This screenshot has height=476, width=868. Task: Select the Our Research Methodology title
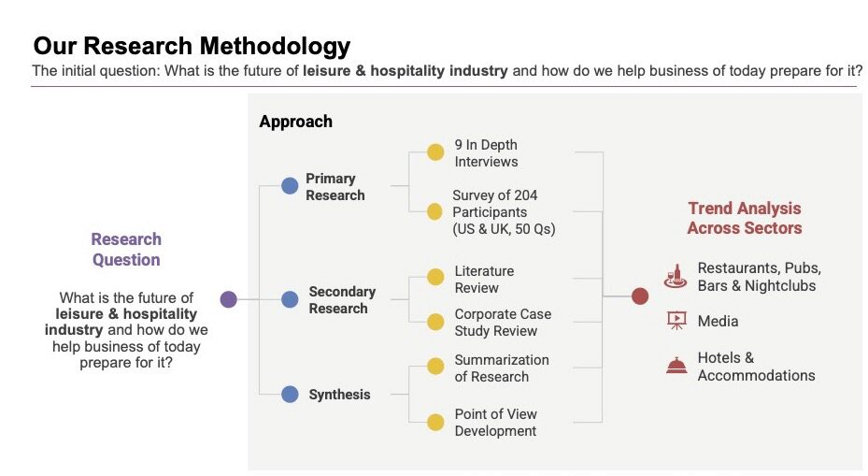[x=192, y=46]
